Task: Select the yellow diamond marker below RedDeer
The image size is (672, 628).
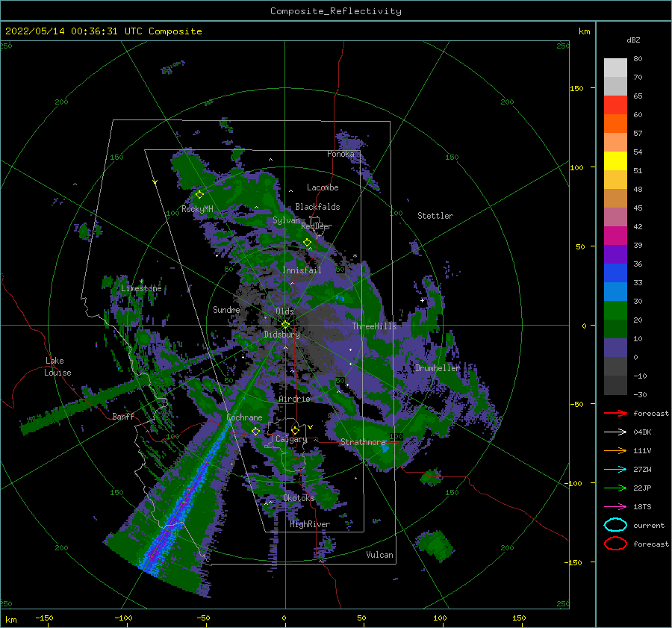Action: pyautogui.click(x=307, y=243)
